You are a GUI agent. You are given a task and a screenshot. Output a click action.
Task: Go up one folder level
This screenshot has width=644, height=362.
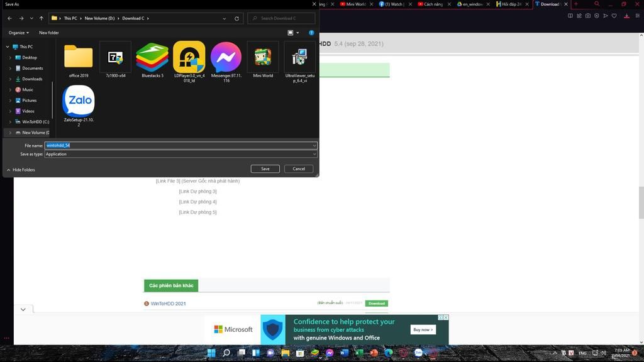[41, 18]
